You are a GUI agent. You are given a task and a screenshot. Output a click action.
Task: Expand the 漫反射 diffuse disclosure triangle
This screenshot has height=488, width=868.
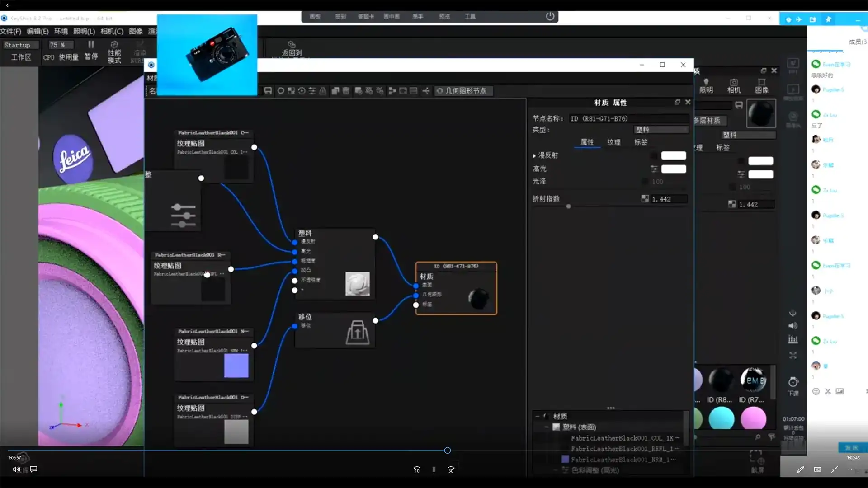point(534,155)
